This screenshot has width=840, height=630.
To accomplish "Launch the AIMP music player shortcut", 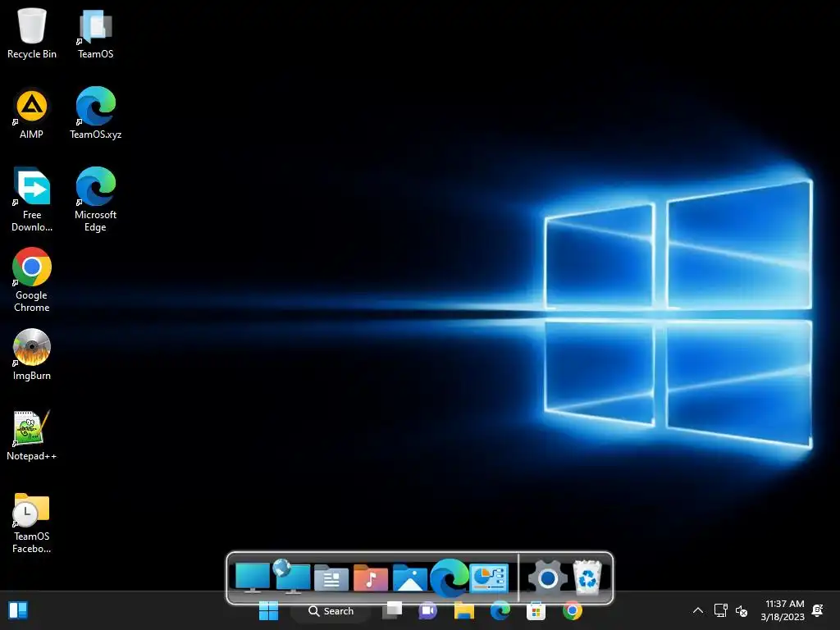I will coord(32,113).
